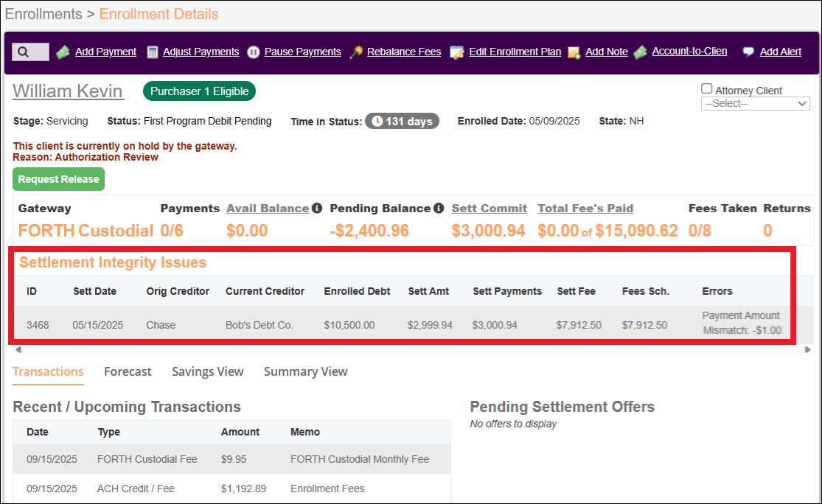The image size is (822, 504).
Task: Open the --Select-- dropdown
Action: 756,104
